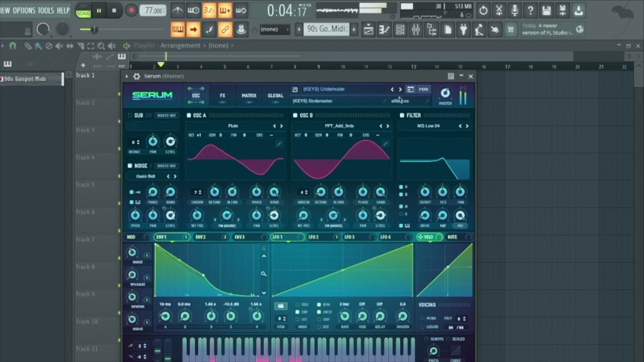The width and height of the screenshot is (644, 362).
Task: Open the HELP menu
Action: pos(63,11)
